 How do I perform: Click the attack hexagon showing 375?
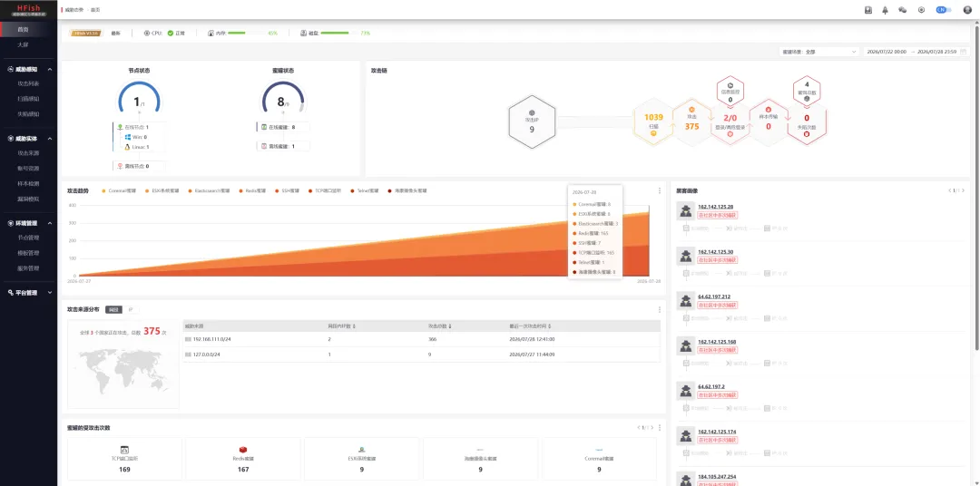click(691, 121)
